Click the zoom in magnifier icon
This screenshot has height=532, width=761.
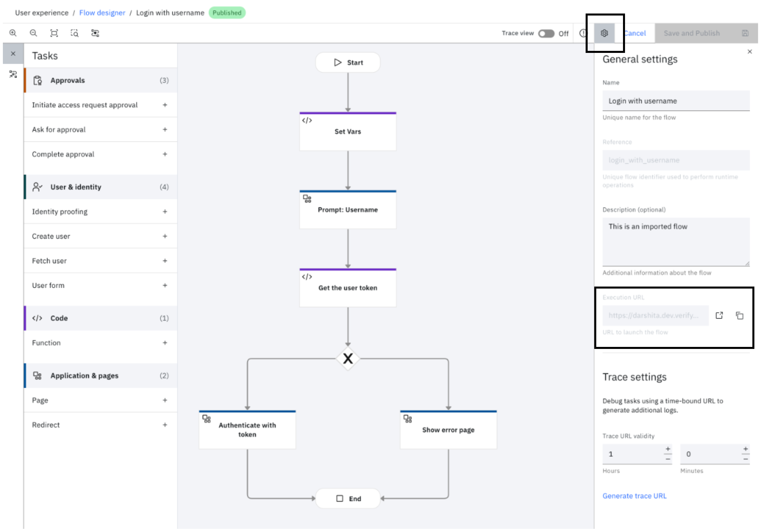coord(13,33)
